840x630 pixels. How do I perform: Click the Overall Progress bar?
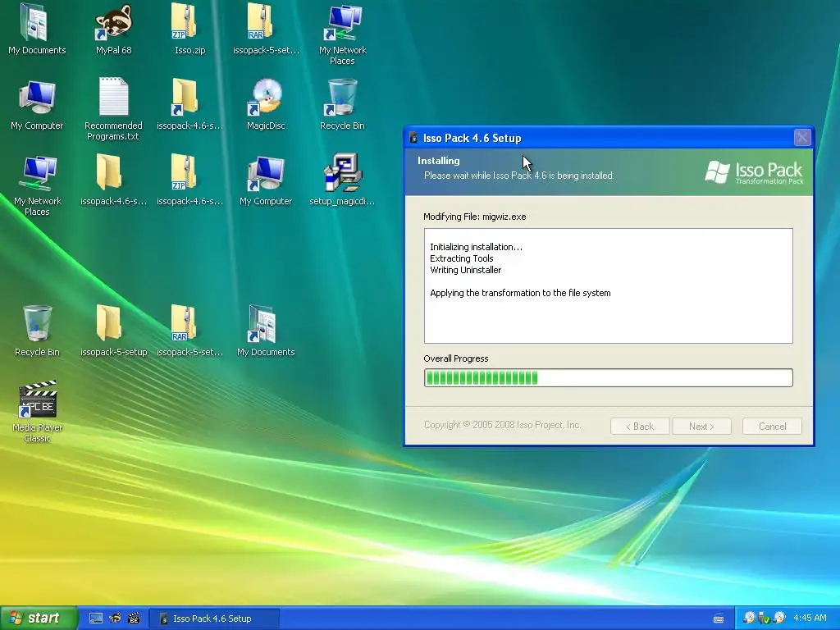[x=608, y=377]
